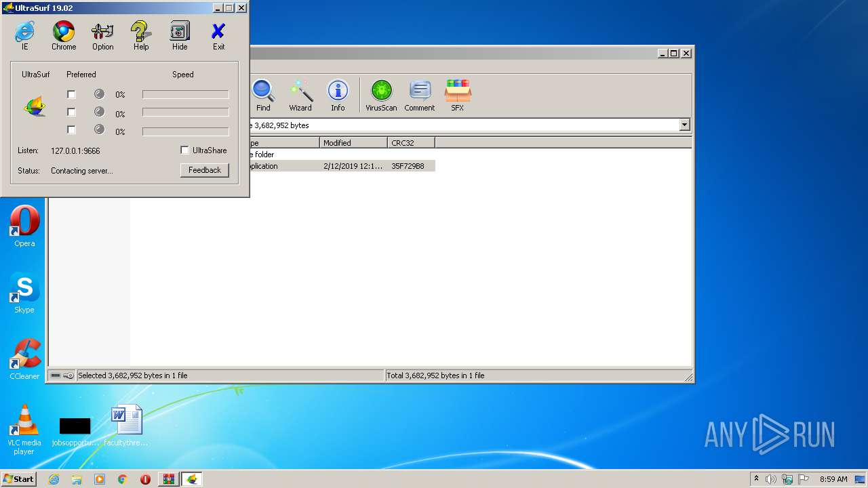Click the 8:59 AM taskbar clock
868x488 pixels.
click(833, 479)
